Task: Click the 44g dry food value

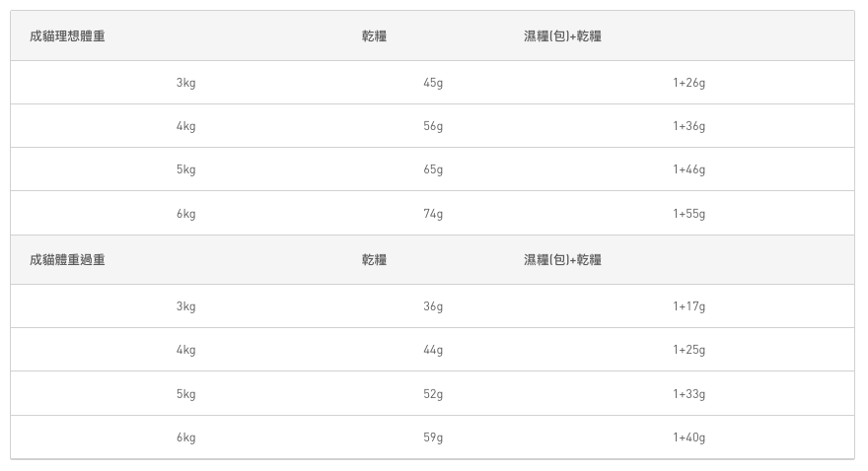Action: click(432, 350)
